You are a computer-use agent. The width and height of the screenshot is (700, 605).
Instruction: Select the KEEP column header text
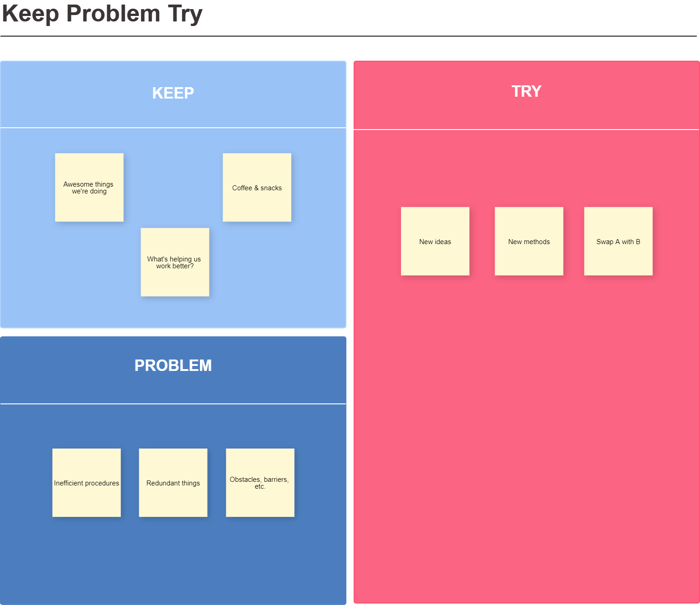pyautogui.click(x=173, y=93)
